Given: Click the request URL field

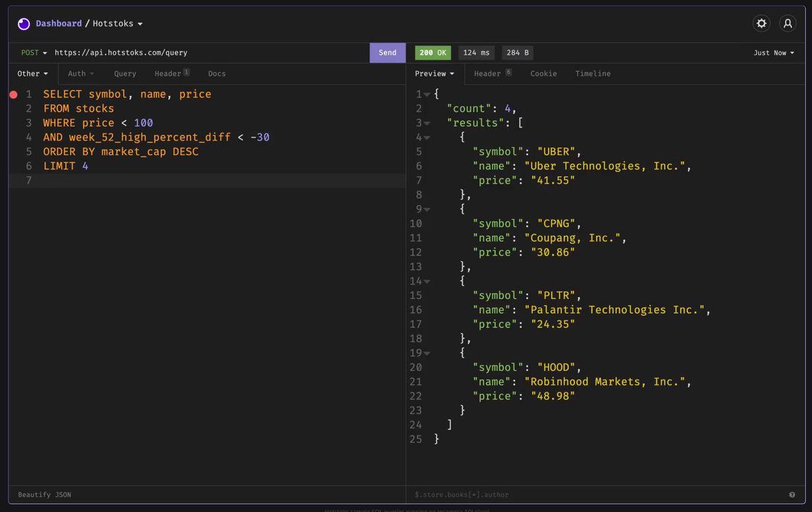Looking at the screenshot, I should tap(210, 53).
